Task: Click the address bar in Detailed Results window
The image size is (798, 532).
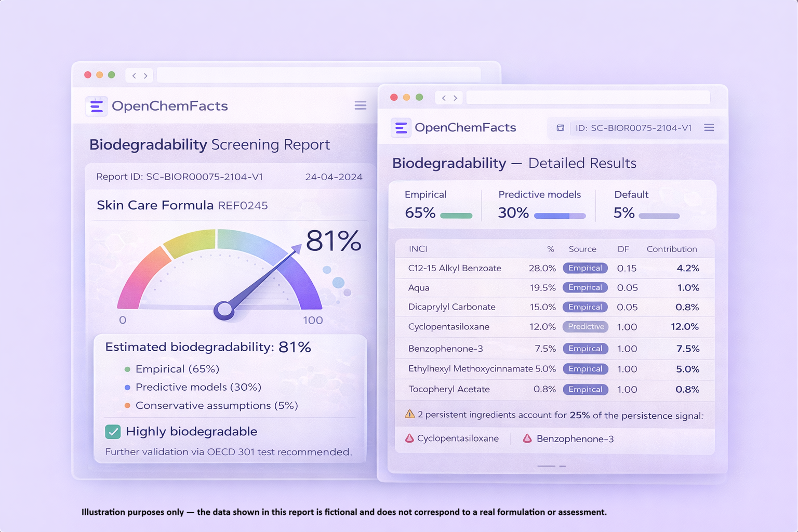Action: click(x=588, y=98)
